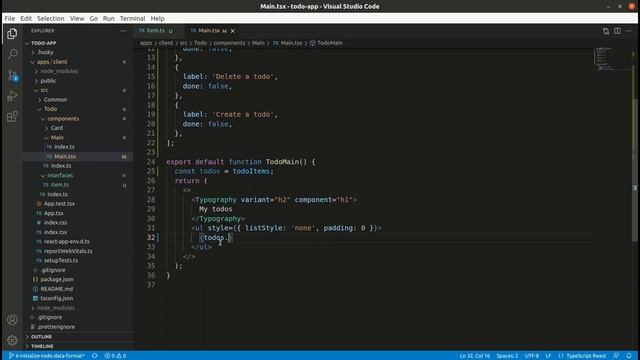Screen dimensions: 640x360
Task: Open setupTests.ts file
Action: click(x=78, y=260)
